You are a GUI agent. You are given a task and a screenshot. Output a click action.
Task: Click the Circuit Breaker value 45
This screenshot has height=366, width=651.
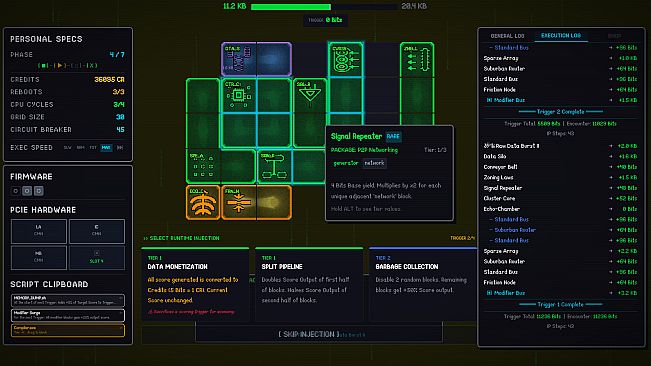(120, 129)
